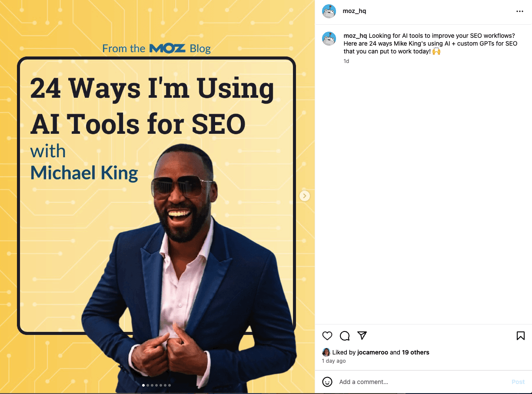
Task: Click moz_hq avatar in post header
Action: coord(329,11)
